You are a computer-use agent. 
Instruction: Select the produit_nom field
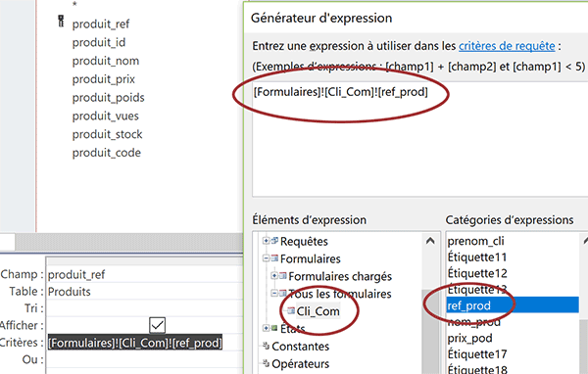pyautogui.click(x=106, y=61)
